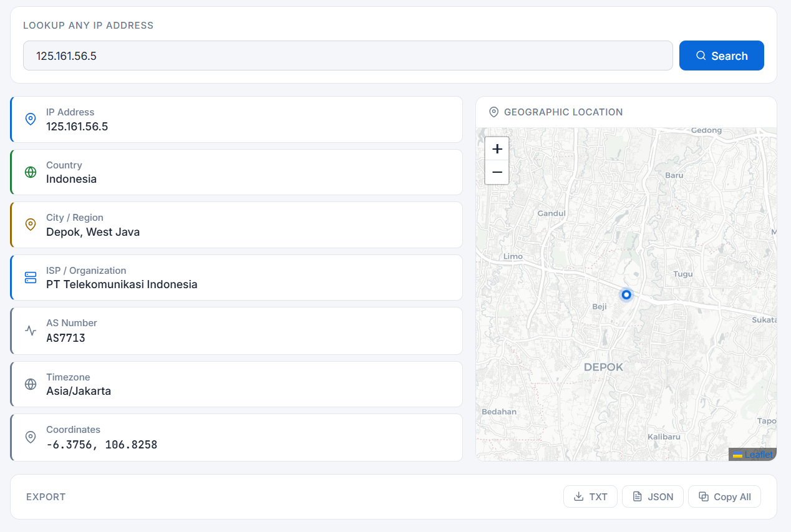Click the City / Region location pin icon
The image size is (791, 532).
31,225
